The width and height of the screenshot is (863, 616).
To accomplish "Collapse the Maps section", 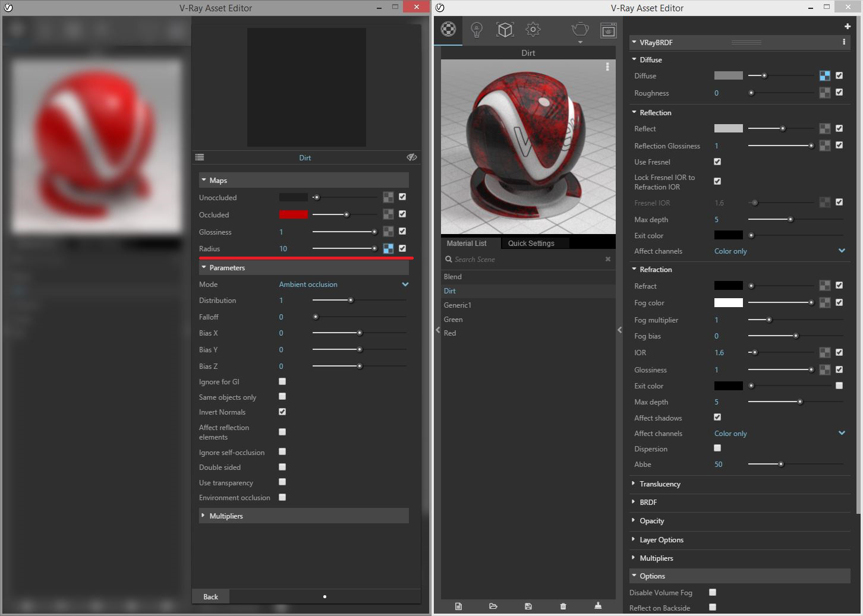I will point(304,180).
